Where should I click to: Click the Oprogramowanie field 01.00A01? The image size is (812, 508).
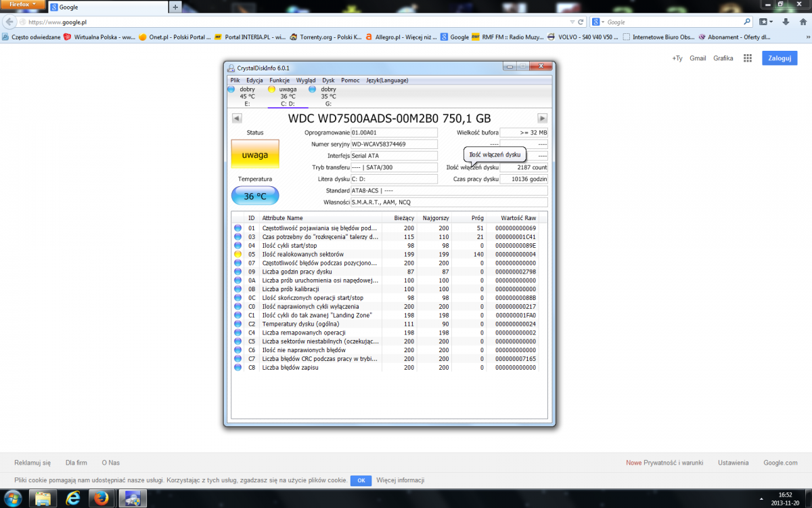394,133
